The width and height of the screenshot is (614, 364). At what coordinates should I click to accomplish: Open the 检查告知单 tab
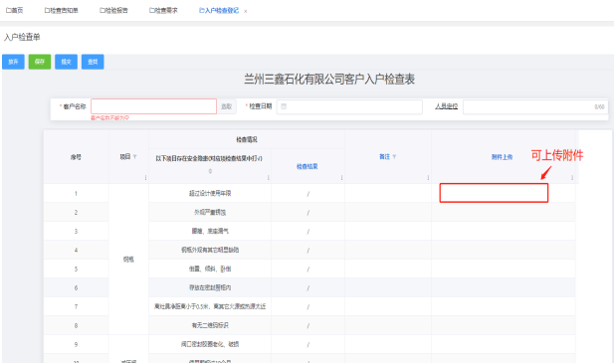pos(61,11)
